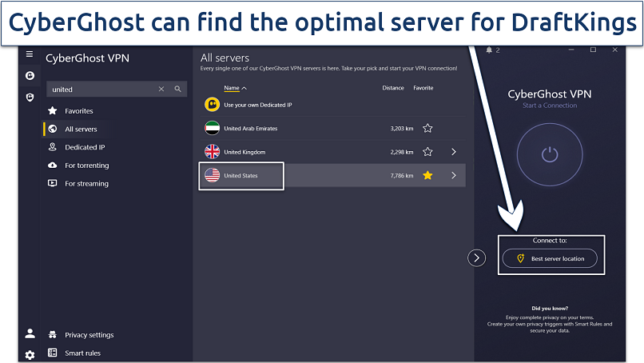The width and height of the screenshot is (644, 363).
Task: Clear the search field with the X icon
Action: point(161,90)
